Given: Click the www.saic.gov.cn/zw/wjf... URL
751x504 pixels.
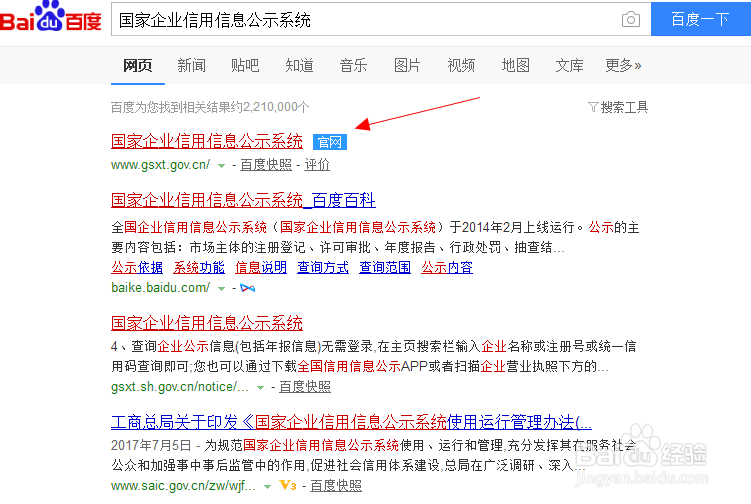Looking at the screenshot, I should pyautogui.click(x=183, y=486).
